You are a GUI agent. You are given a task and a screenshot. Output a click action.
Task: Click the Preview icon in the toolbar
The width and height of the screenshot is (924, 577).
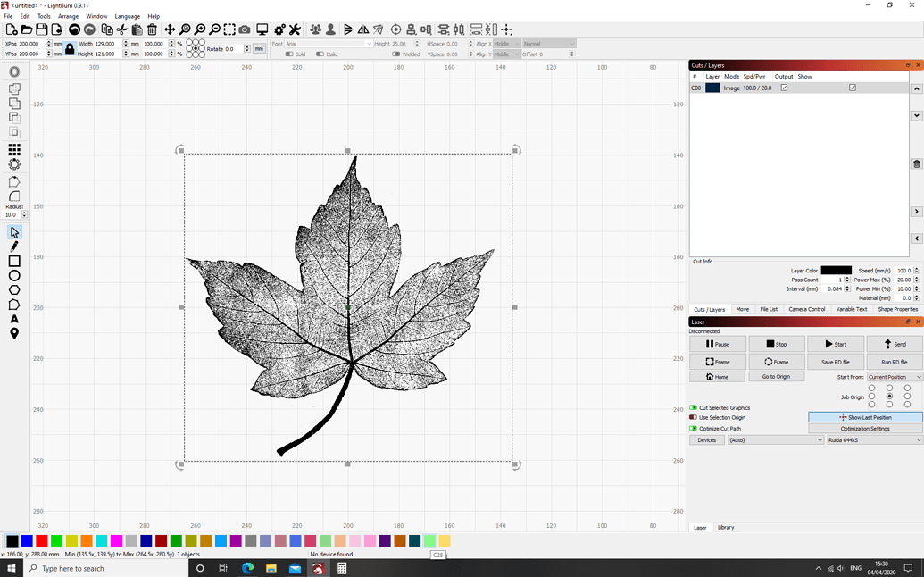click(x=262, y=29)
